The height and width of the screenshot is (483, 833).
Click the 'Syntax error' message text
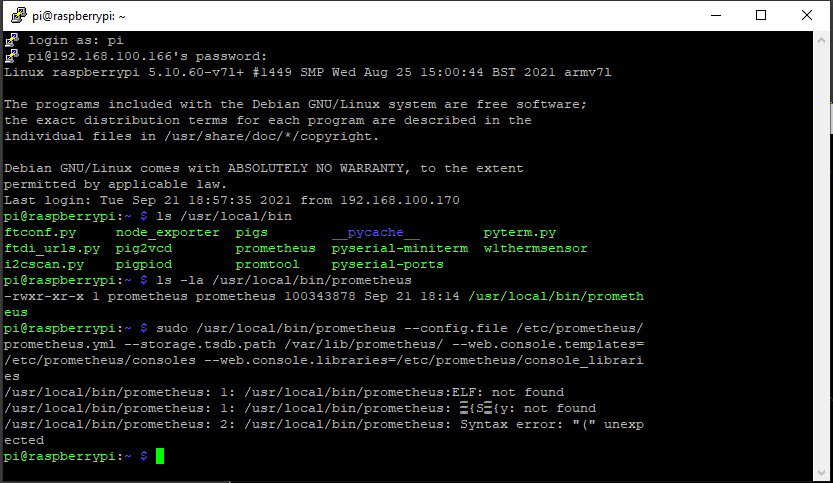(499, 424)
